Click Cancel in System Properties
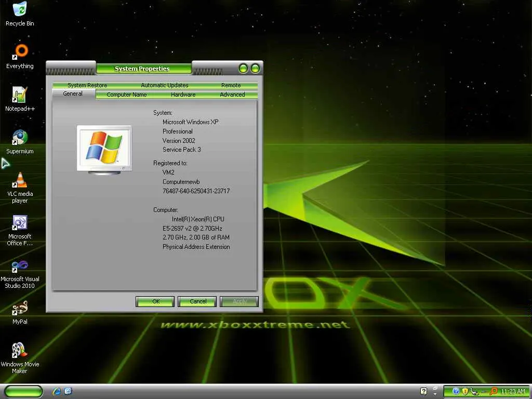This screenshot has height=399, width=532. tap(197, 301)
